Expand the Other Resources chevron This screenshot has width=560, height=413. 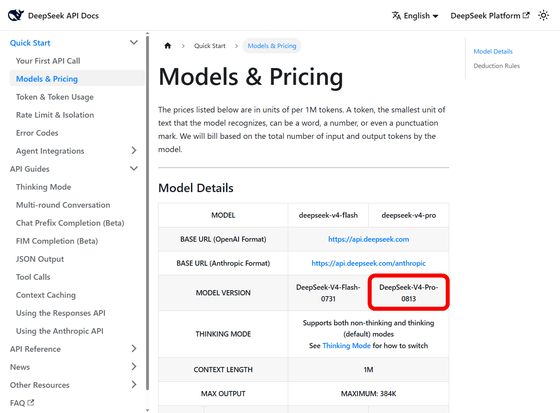coord(134,384)
